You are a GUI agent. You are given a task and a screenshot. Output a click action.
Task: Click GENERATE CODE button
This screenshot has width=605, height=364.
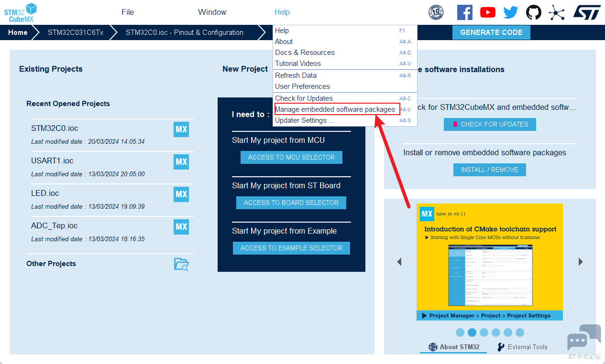[x=491, y=32]
